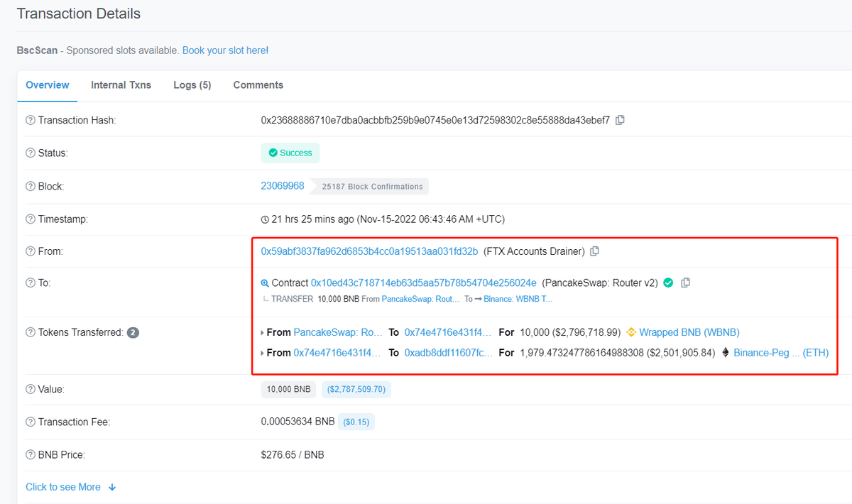Viewport: 852px width, 504px height.
Task: Expand Click to see More section
Action: (71, 487)
